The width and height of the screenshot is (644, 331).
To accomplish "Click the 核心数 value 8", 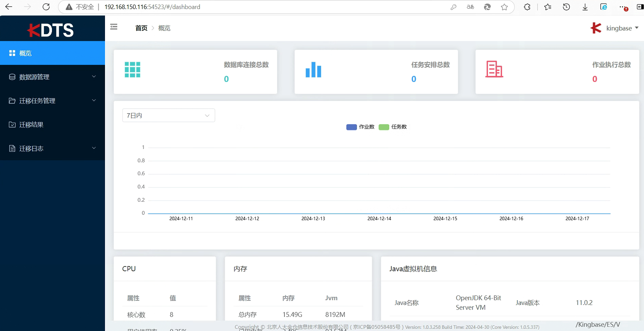I will coord(171,315).
